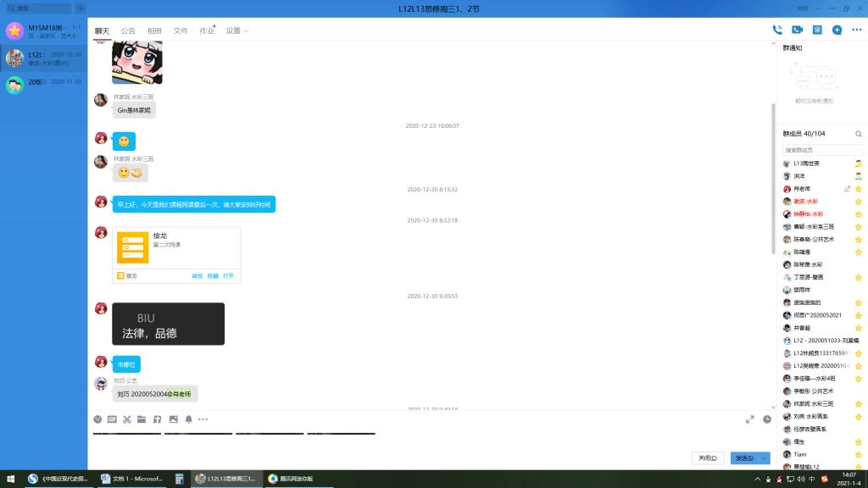868x488 pixels.
Task: Click the GIF sticker icon
Action: coord(112,419)
